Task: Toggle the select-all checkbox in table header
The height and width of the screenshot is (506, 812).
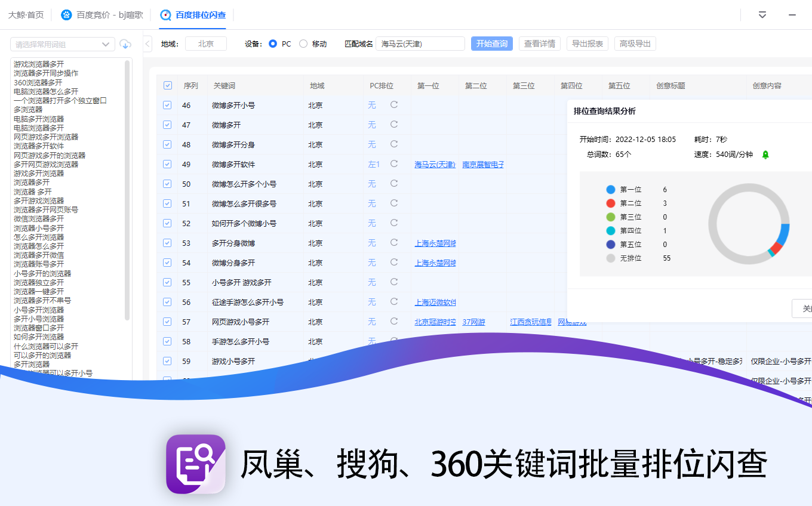Action: pos(168,85)
